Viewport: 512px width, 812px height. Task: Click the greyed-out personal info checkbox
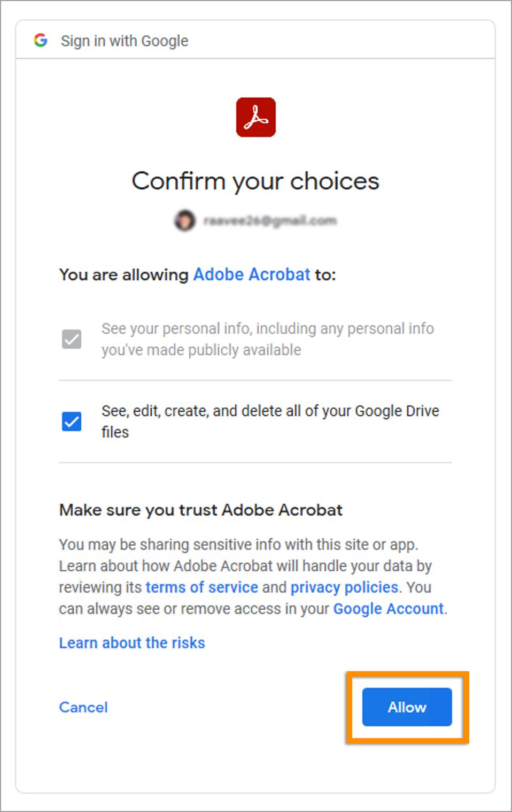click(x=72, y=339)
